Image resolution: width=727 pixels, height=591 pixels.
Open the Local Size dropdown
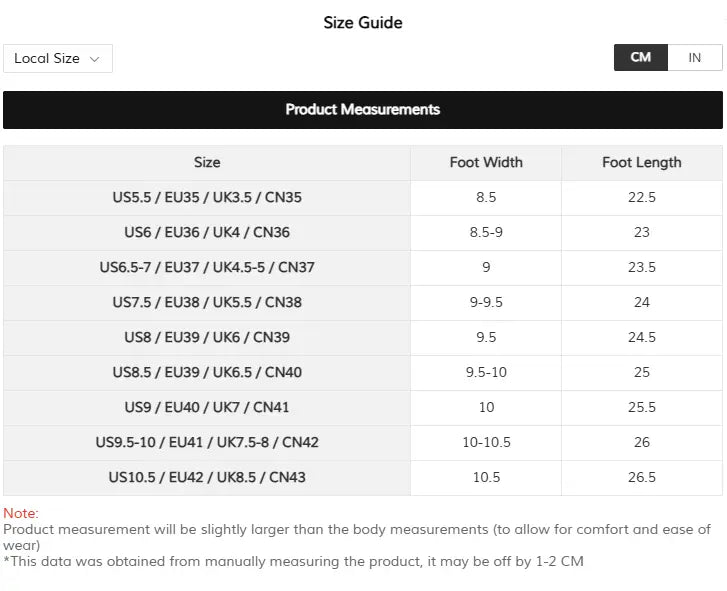(x=57, y=58)
